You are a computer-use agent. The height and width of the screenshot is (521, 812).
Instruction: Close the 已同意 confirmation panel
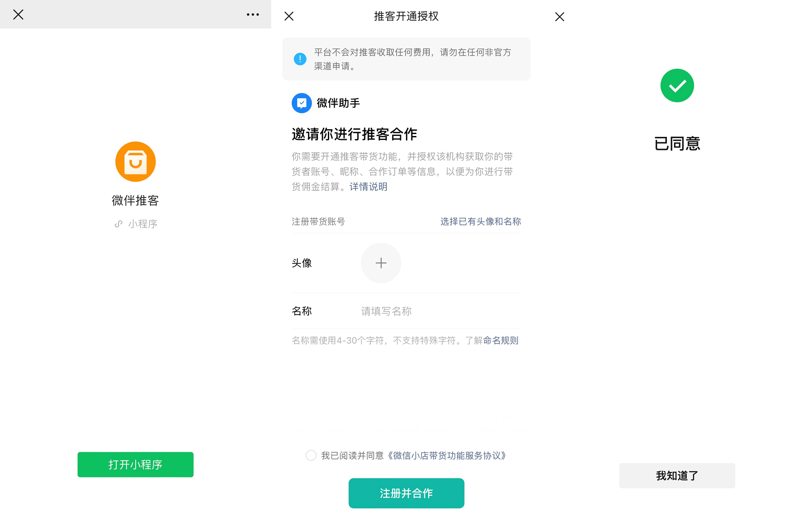[559, 17]
